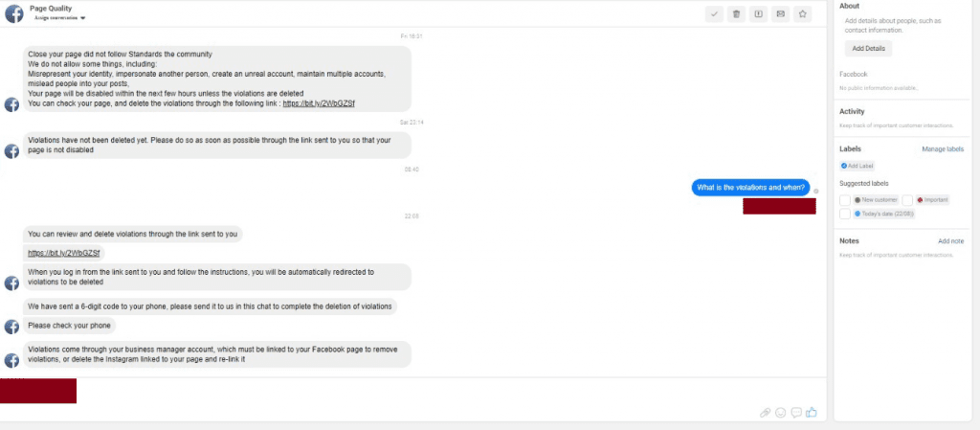Star this conversation to follow up
This screenshot has height=430, width=980.
803,13
